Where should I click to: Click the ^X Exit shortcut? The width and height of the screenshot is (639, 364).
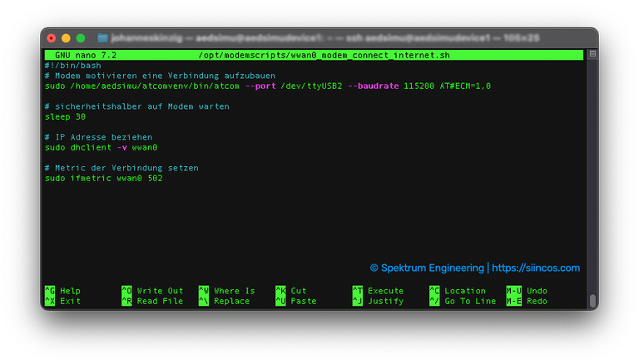(x=62, y=301)
